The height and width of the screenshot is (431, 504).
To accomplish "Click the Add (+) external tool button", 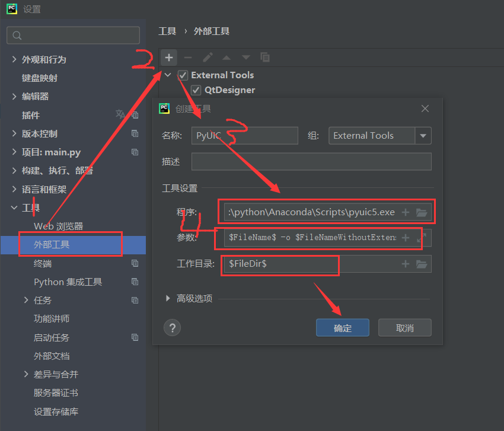I will [x=169, y=58].
